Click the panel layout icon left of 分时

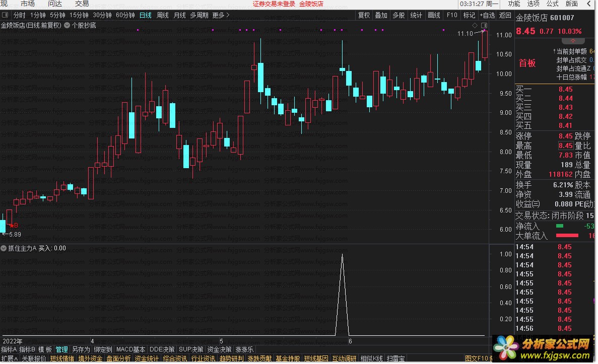tap(5, 15)
